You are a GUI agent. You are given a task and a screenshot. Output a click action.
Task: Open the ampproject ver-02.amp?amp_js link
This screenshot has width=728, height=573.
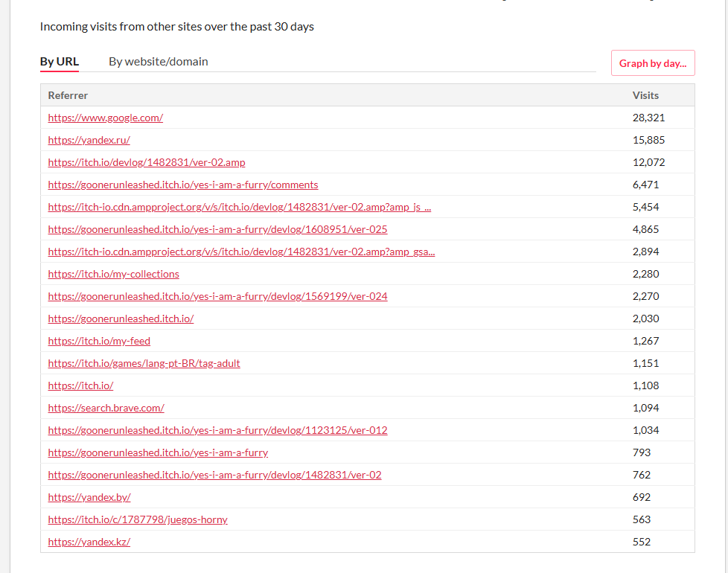(x=240, y=207)
